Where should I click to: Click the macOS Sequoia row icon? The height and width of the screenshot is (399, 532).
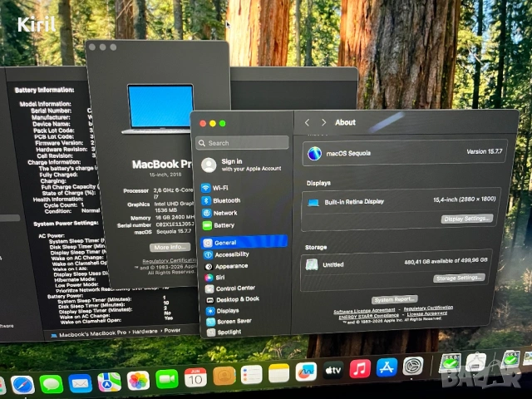pos(314,153)
